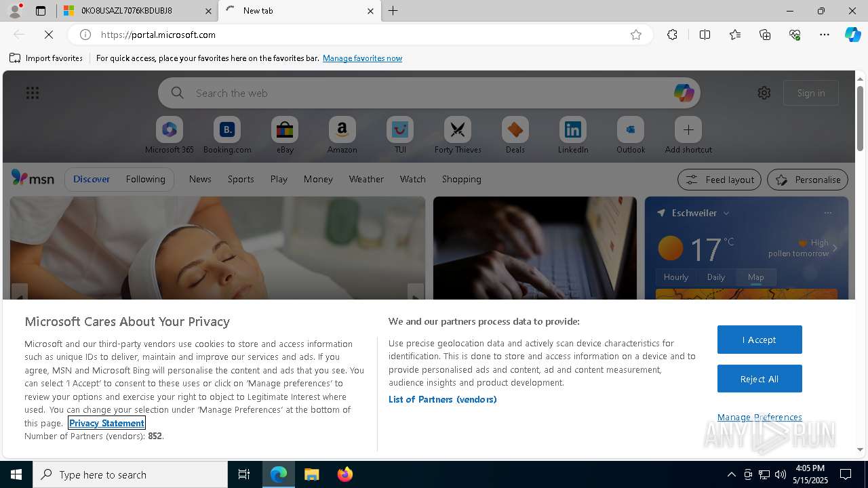
Task: Click Sign in button
Action: coord(811,93)
